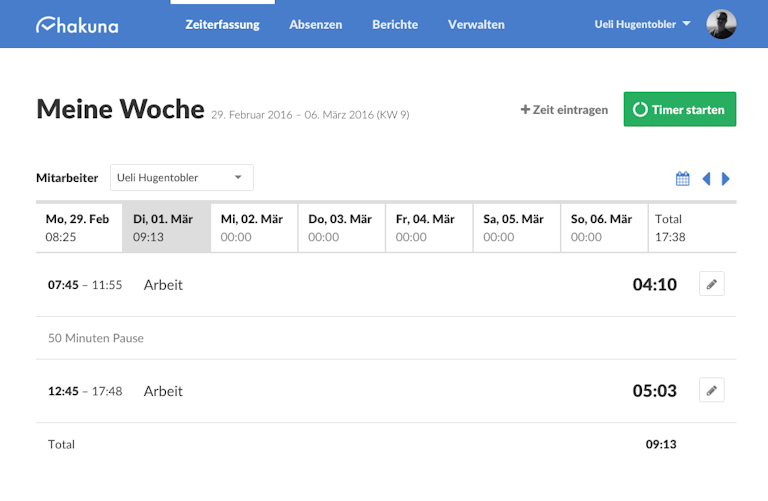Open the Zeiterfassung menu
Screen dimensions: 768x501
pyautogui.click(x=222, y=24)
